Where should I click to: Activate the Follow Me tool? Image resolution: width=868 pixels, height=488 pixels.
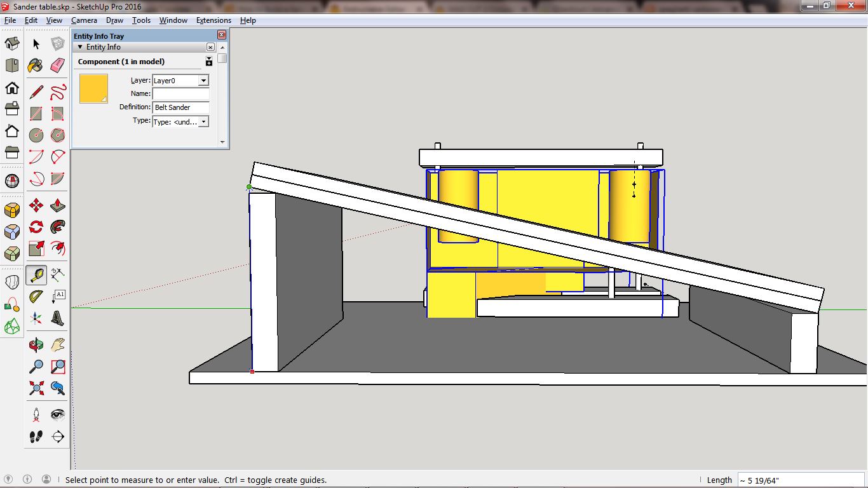(58, 227)
